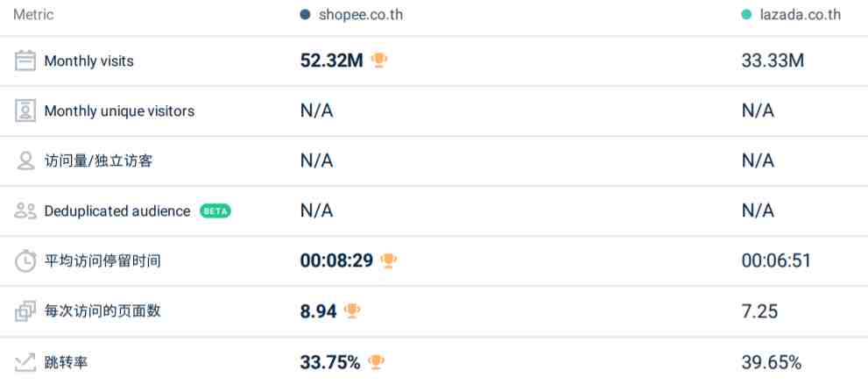Viewport: 868px width, 385px height.
Task: Click the stacked pages icon beside 每次访问的页面数
Action: tap(25, 311)
